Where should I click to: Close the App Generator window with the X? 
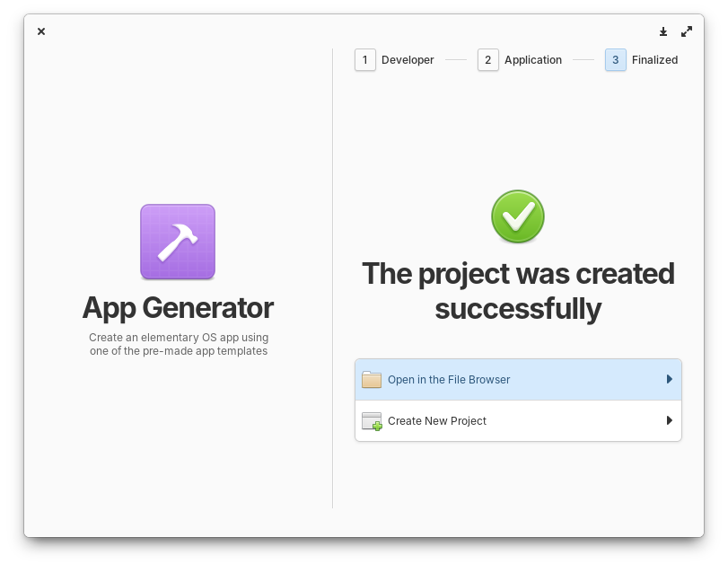pyautogui.click(x=41, y=31)
